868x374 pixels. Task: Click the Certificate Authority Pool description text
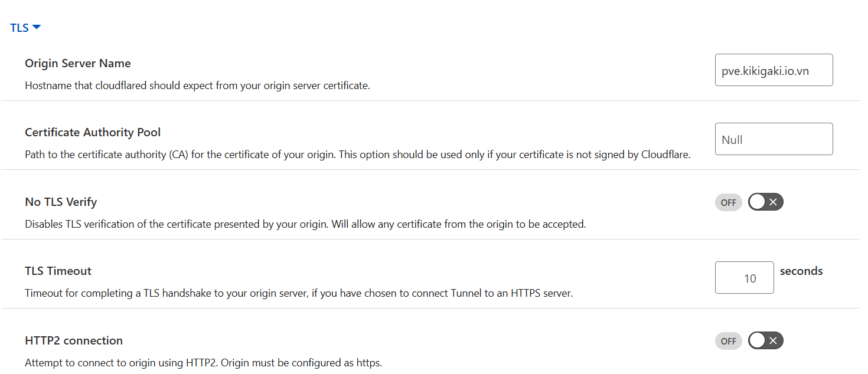pos(357,155)
